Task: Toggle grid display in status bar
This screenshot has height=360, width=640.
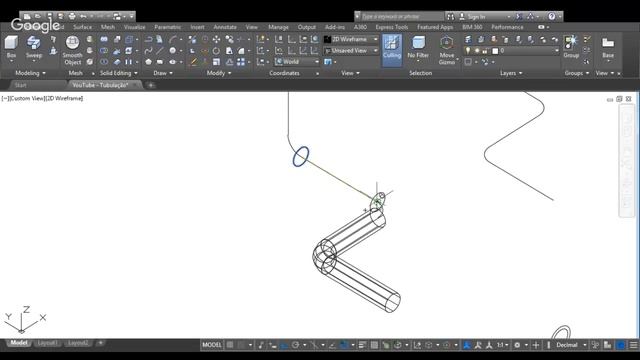Action: (230, 345)
